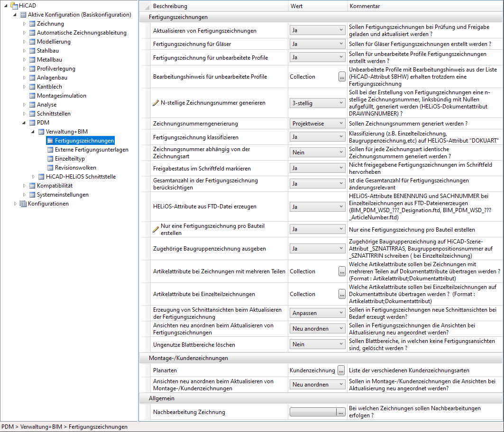This screenshot has height=432, width=504.
Task: Expand the Automatische Zeichnungsableitung node
Action: tap(24, 32)
